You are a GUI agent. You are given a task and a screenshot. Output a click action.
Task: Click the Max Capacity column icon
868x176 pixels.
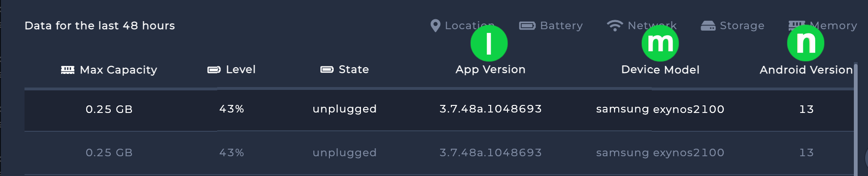(68, 70)
